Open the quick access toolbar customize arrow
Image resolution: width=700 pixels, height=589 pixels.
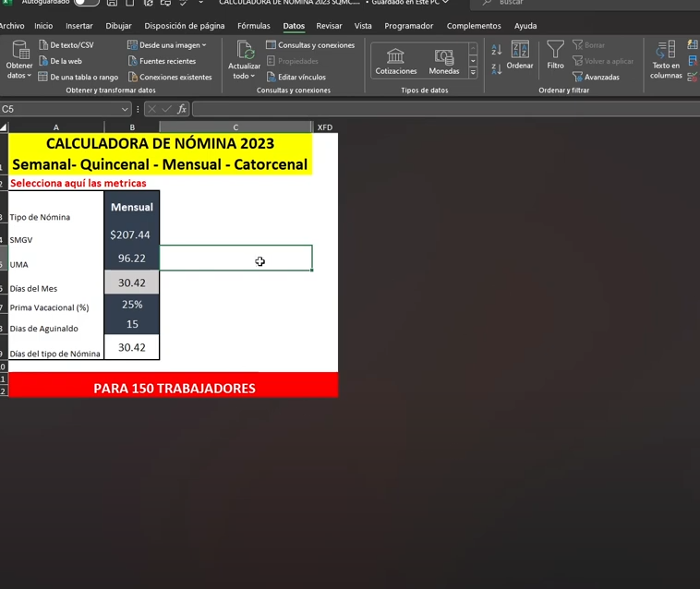tap(201, 3)
